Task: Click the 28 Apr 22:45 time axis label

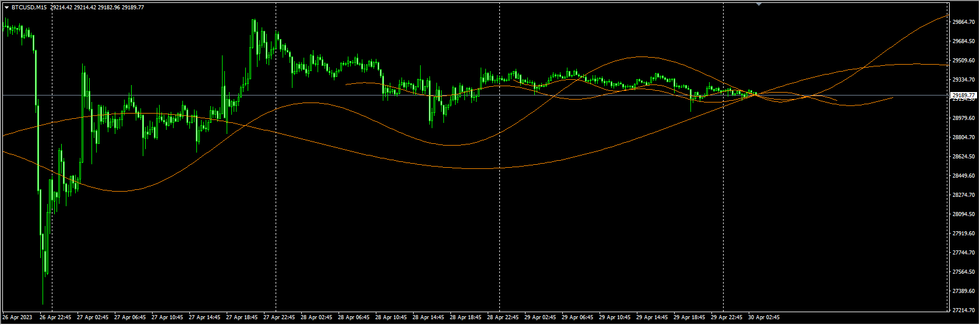Action: [503, 318]
